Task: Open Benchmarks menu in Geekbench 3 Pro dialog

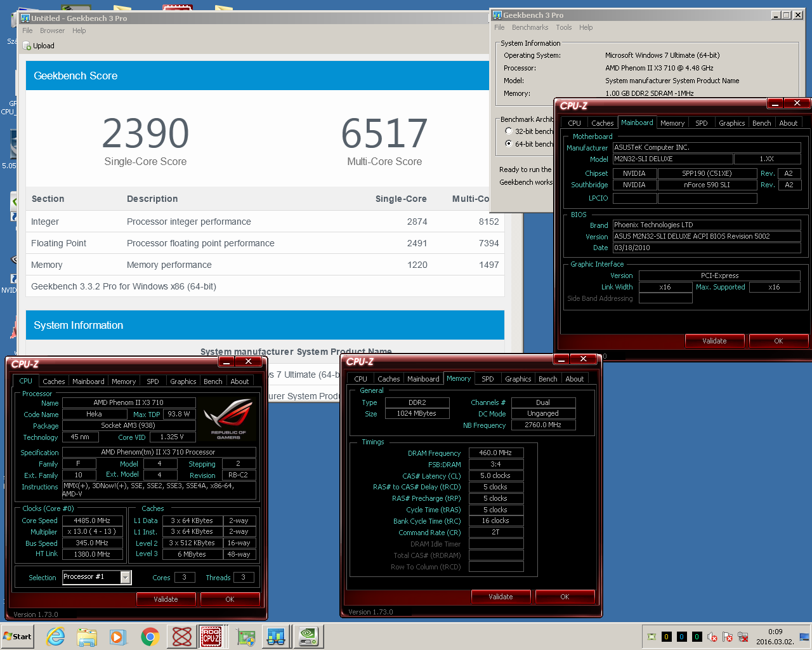Action: (x=530, y=27)
